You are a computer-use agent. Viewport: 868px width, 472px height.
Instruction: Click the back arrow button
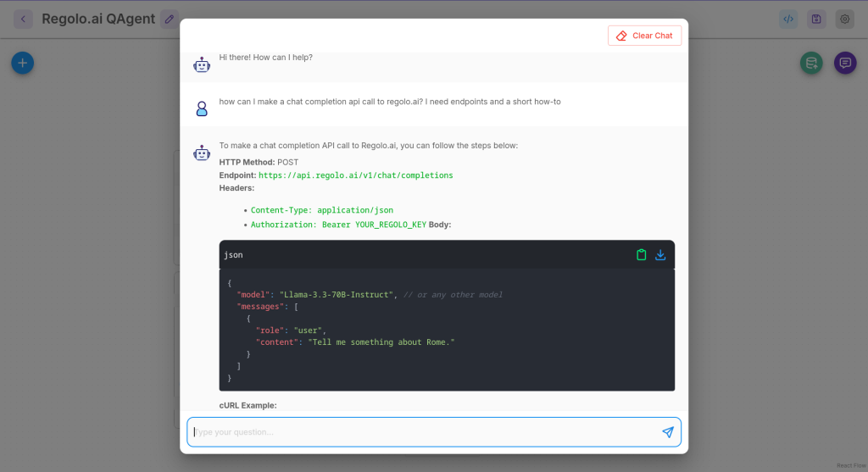coord(23,19)
